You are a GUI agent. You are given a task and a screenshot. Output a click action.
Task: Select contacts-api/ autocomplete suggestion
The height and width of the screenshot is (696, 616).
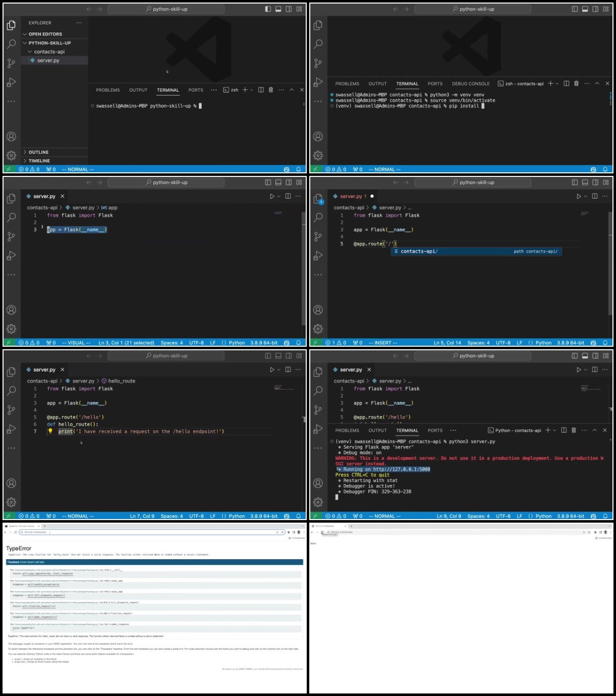pyautogui.click(x=476, y=251)
